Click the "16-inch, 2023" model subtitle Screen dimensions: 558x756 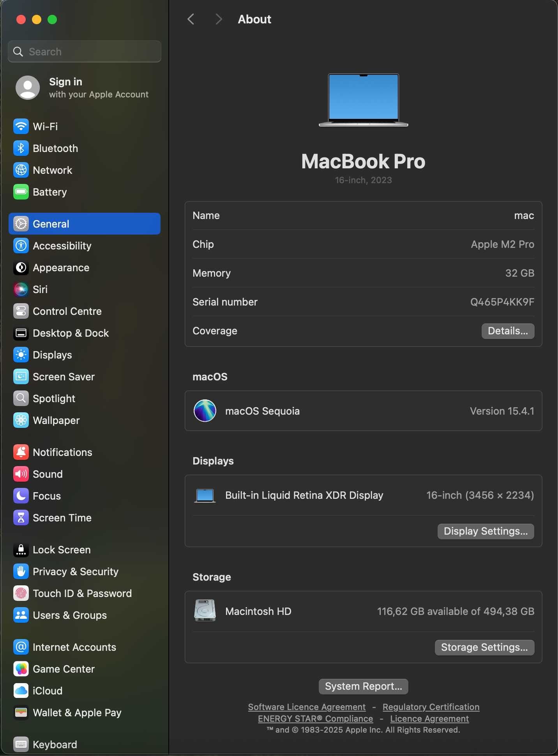tap(363, 180)
